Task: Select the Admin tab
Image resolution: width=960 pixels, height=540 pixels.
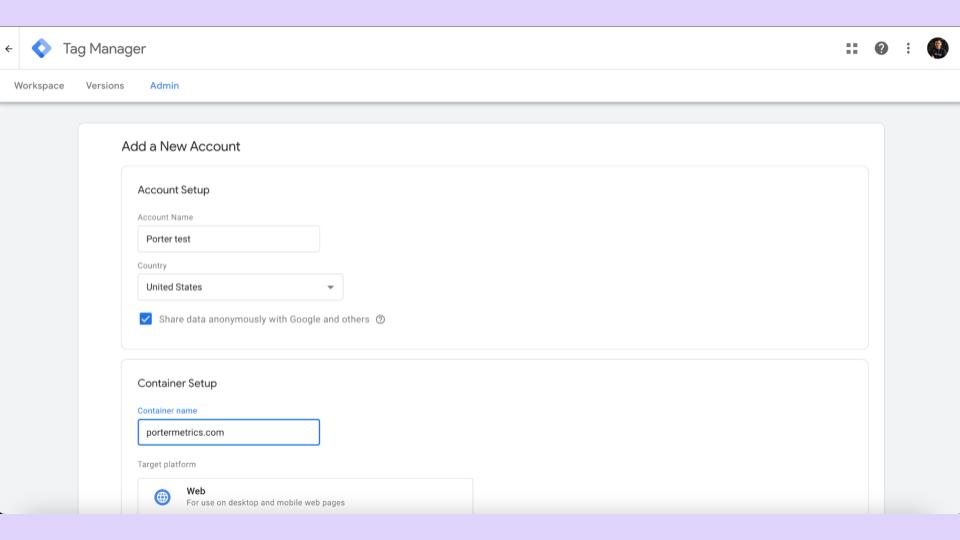Action: point(165,86)
